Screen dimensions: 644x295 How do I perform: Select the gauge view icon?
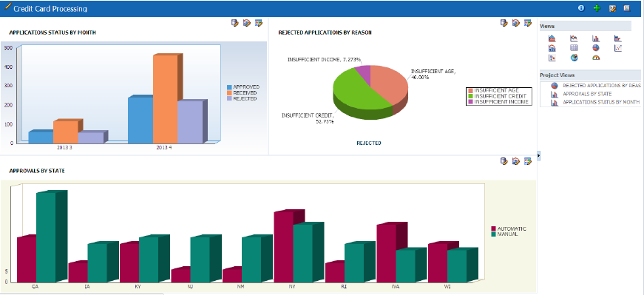pos(596,58)
